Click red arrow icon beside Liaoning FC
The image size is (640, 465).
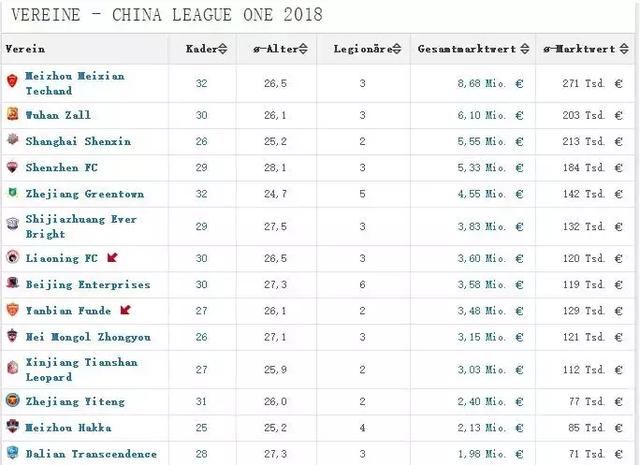point(111,258)
